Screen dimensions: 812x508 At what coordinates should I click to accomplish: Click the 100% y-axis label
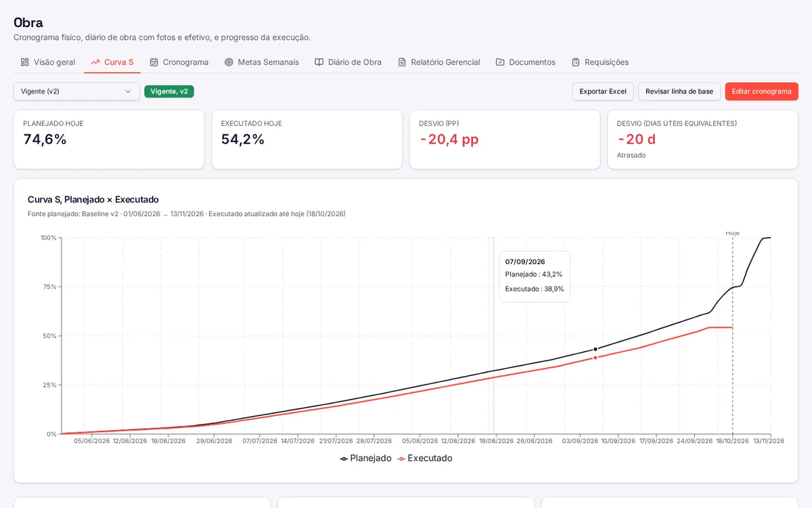pos(48,238)
